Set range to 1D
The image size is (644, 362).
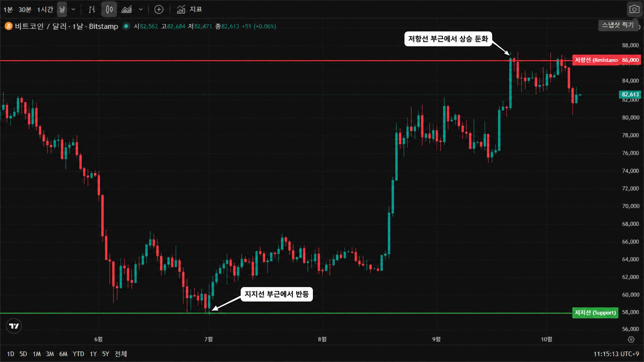11,354
